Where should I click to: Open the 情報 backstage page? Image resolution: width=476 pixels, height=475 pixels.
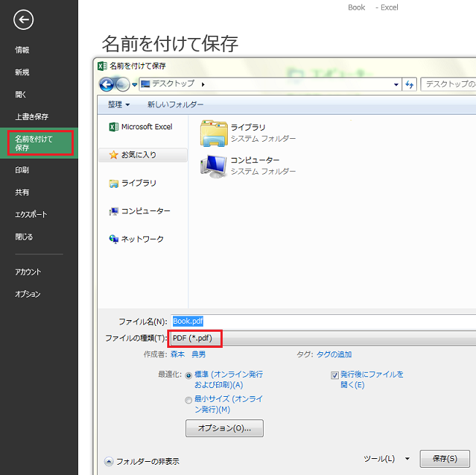coord(22,50)
